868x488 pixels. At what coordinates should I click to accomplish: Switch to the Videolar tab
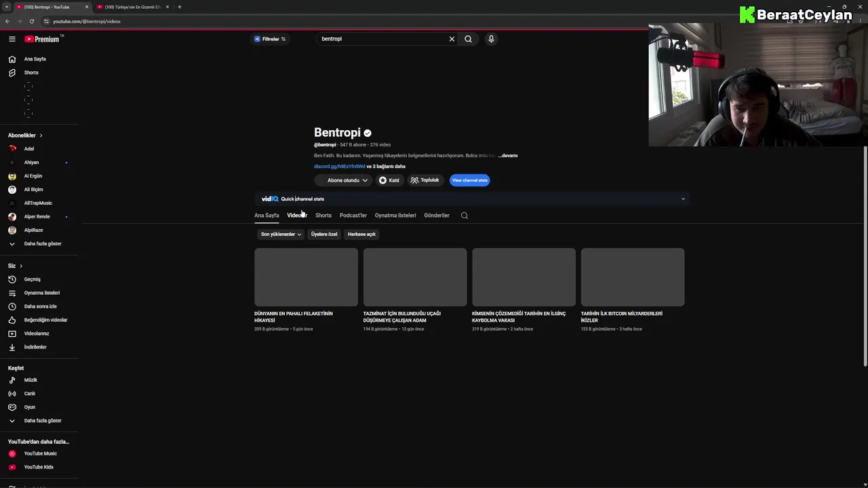pos(297,216)
